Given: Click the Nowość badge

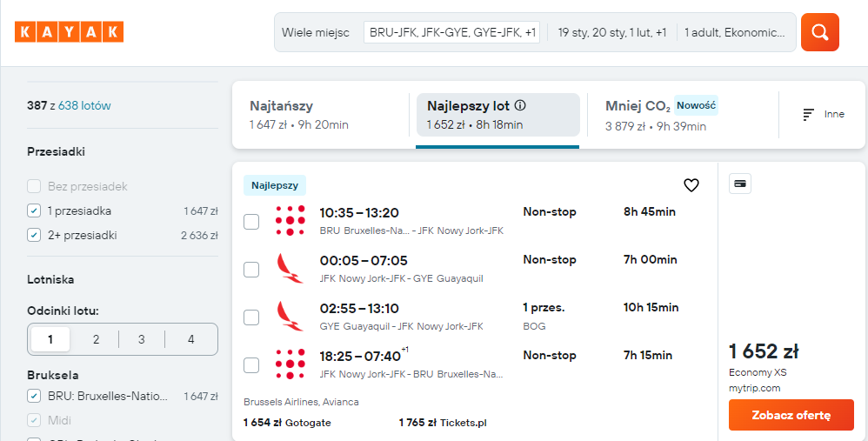Looking at the screenshot, I should (x=697, y=105).
